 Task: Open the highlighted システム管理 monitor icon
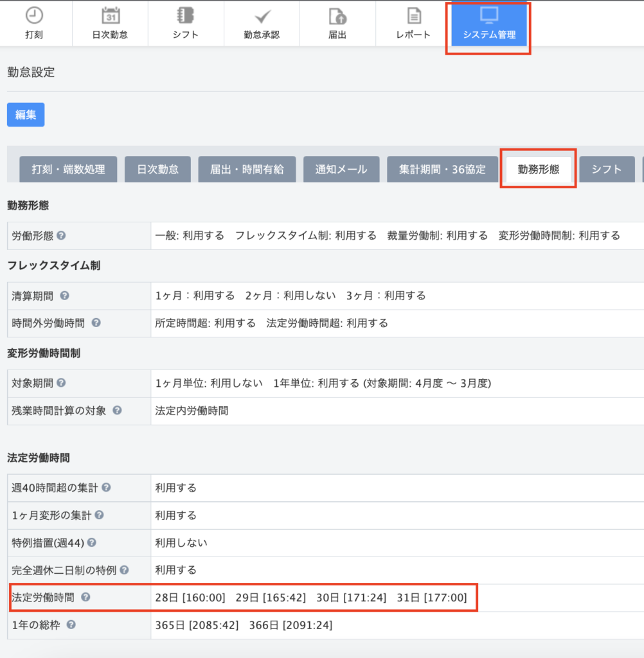click(488, 23)
